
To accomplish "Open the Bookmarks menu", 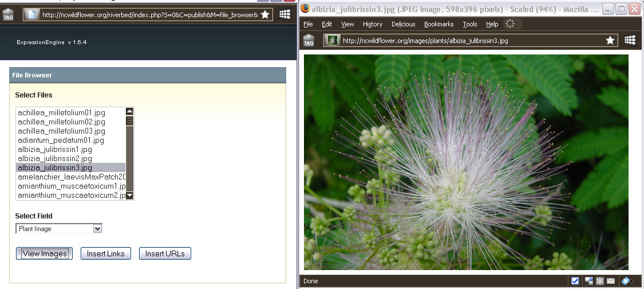I will click(x=438, y=24).
